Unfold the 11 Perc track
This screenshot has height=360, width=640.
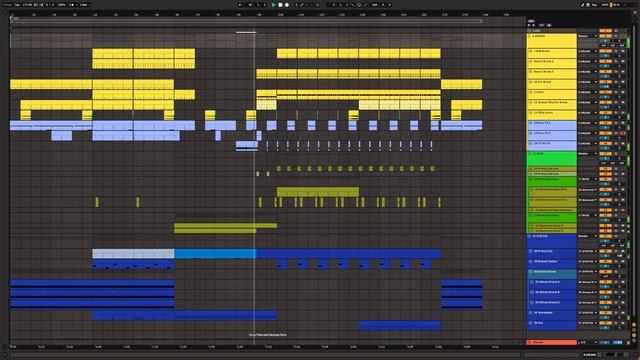point(531,92)
